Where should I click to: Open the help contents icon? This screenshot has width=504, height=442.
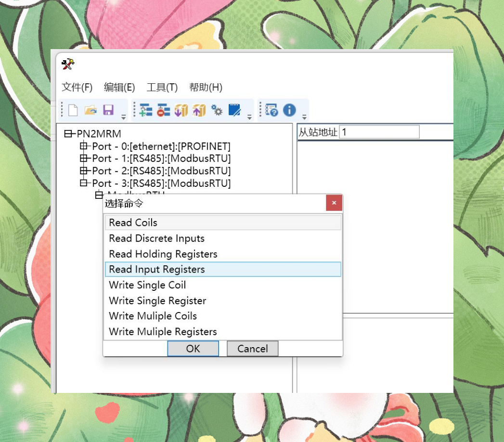pyautogui.click(x=271, y=110)
